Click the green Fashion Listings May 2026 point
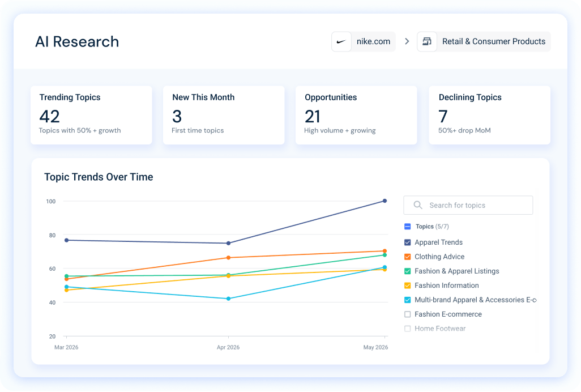Image resolution: width=581 pixels, height=392 pixels. tap(385, 255)
